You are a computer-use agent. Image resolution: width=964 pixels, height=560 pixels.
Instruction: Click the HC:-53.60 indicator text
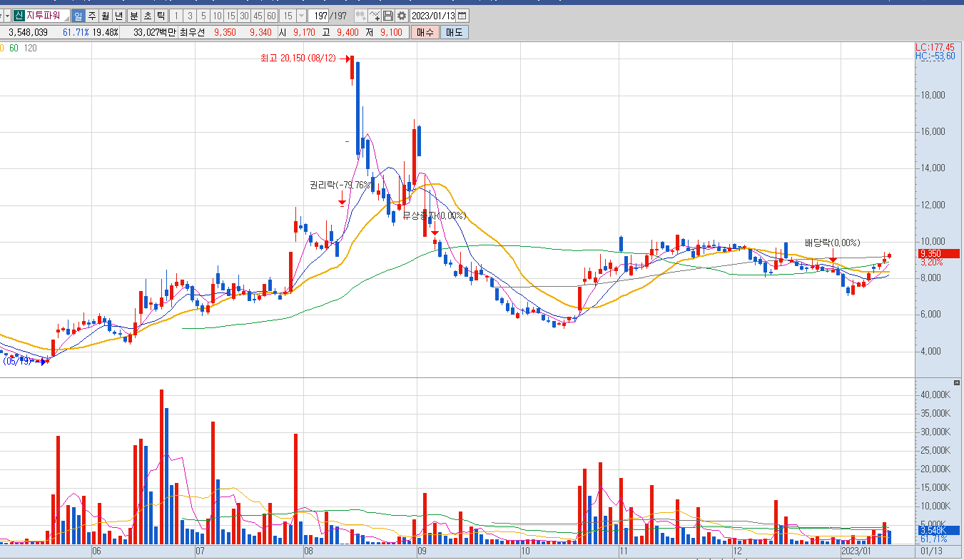(x=935, y=56)
